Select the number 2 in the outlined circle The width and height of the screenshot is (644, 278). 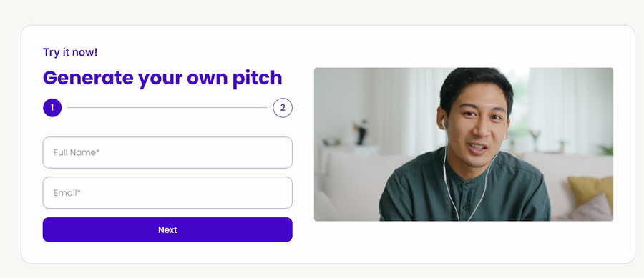point(283,108)
